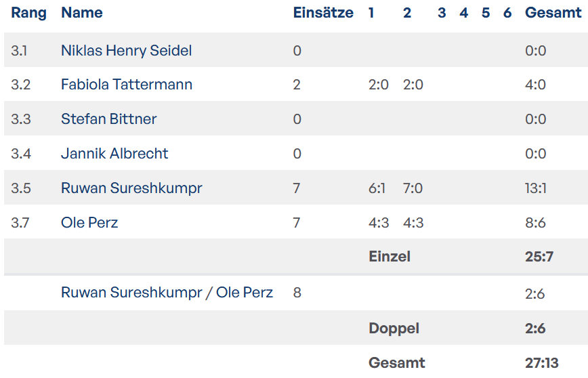Screen dimensions: 588x378
Task: Open Jannik Albrecht's profile link
Action: [114, 154]
